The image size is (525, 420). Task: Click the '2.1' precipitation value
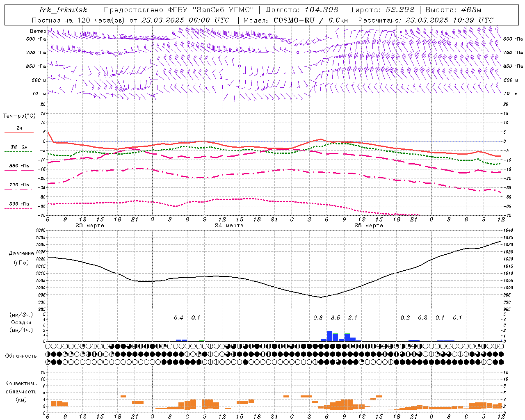click(353, 318)
